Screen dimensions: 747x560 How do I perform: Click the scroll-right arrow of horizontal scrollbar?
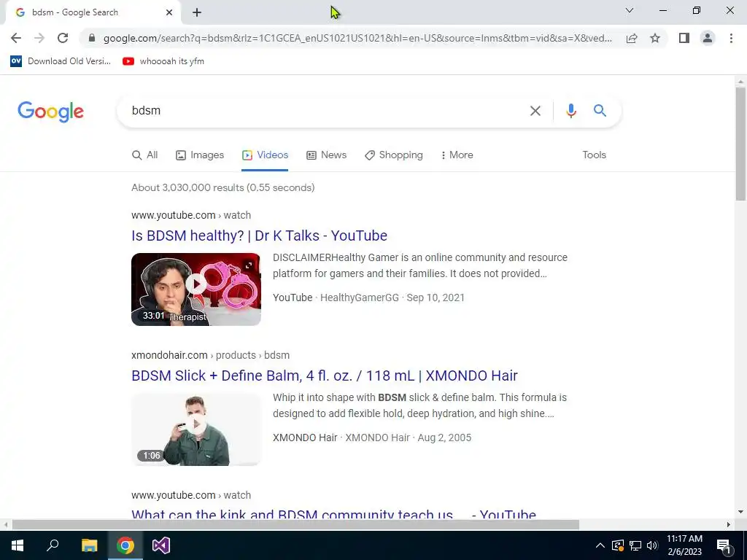point(729,525)
